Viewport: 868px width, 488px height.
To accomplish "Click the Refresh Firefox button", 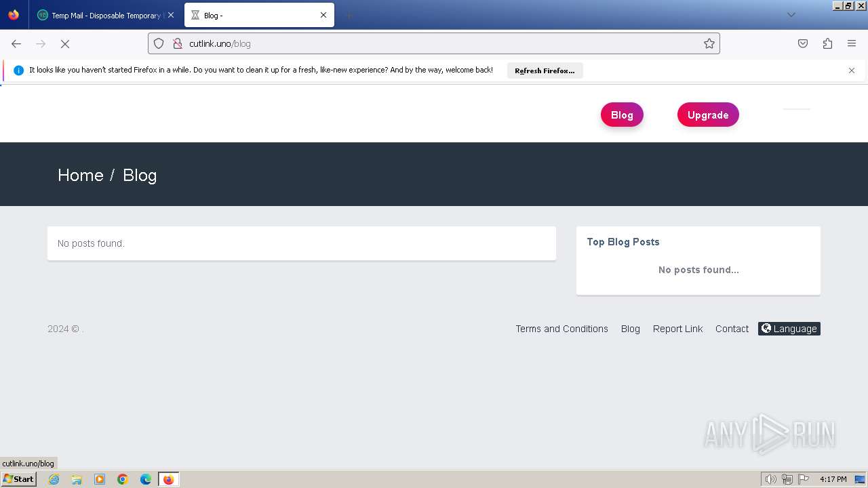I will (x=545, y=70).
